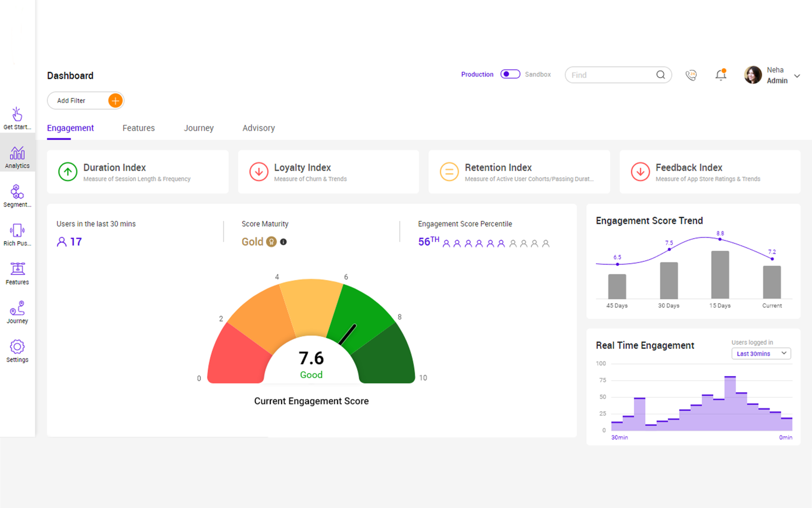Open the Segments sidebar icon

17,196
